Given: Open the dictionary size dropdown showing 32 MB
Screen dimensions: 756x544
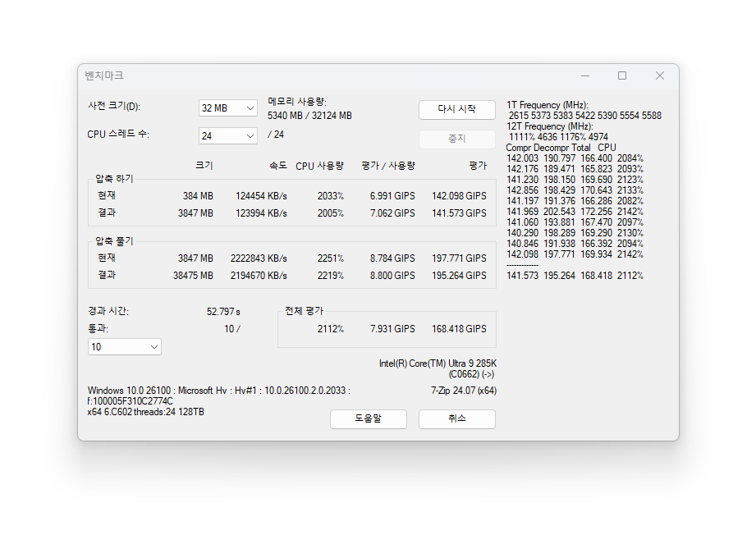Looking at the screenshot, I should [227, 108].
